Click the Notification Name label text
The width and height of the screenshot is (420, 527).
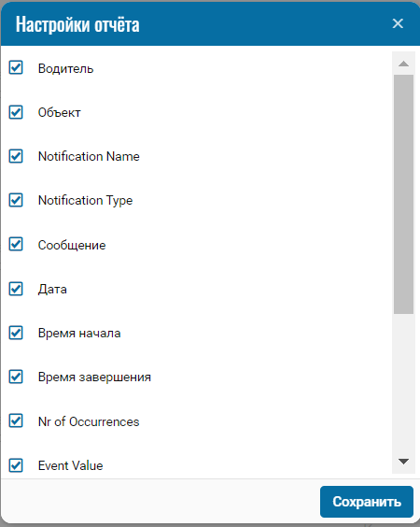[x=89, y=157]
